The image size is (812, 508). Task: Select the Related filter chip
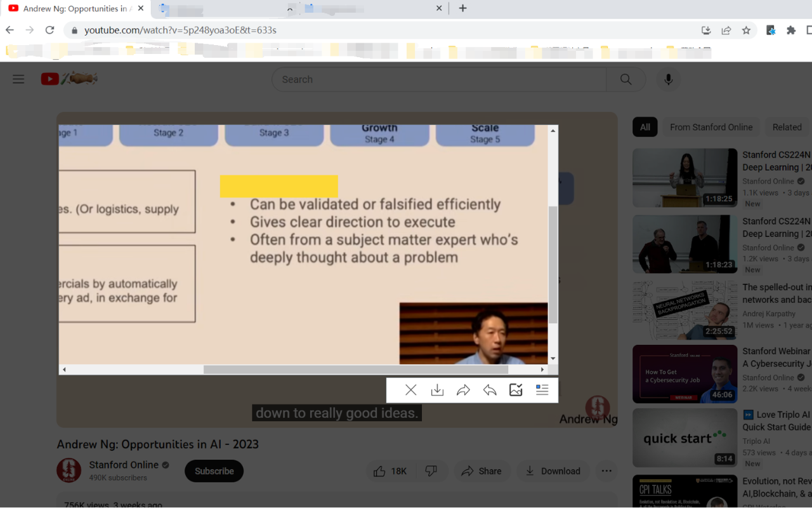(x=787, y=127)
